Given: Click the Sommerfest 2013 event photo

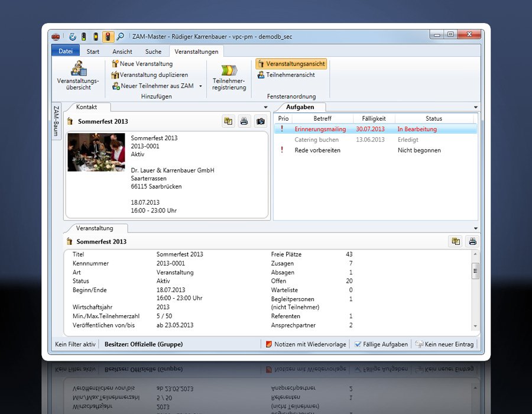Looking at the screenshot, I should [96, 152].
